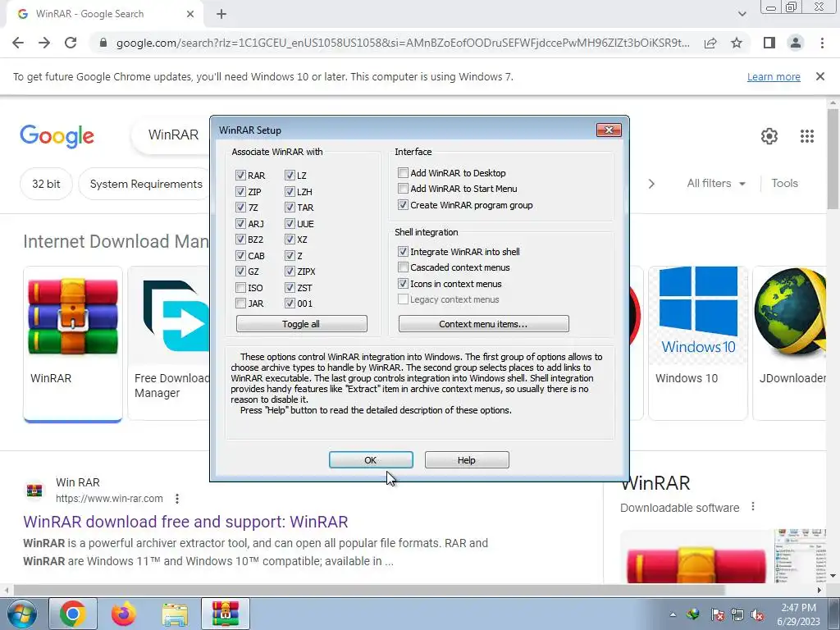Enable the JAR association checkbox
840x630 pixels.
click(240, 304)
